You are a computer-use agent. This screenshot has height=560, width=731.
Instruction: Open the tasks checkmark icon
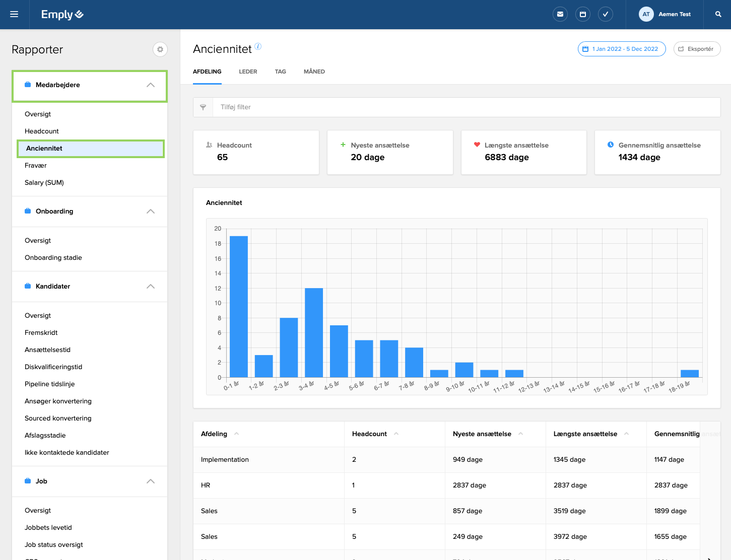(605, 14)
